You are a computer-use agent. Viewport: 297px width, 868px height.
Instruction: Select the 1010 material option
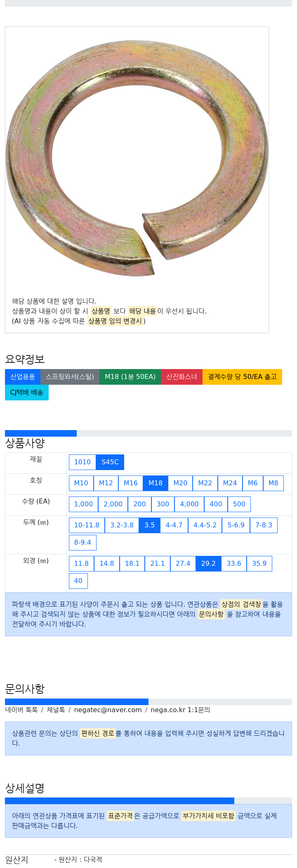[x=82, y=462]
